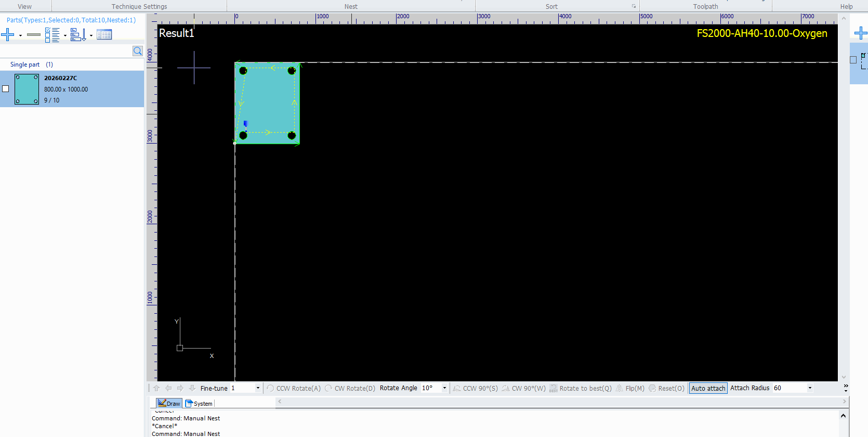Click the Flip(M) tool
The height and width of the screenshot is (437, 868).
tap(630, 389)
